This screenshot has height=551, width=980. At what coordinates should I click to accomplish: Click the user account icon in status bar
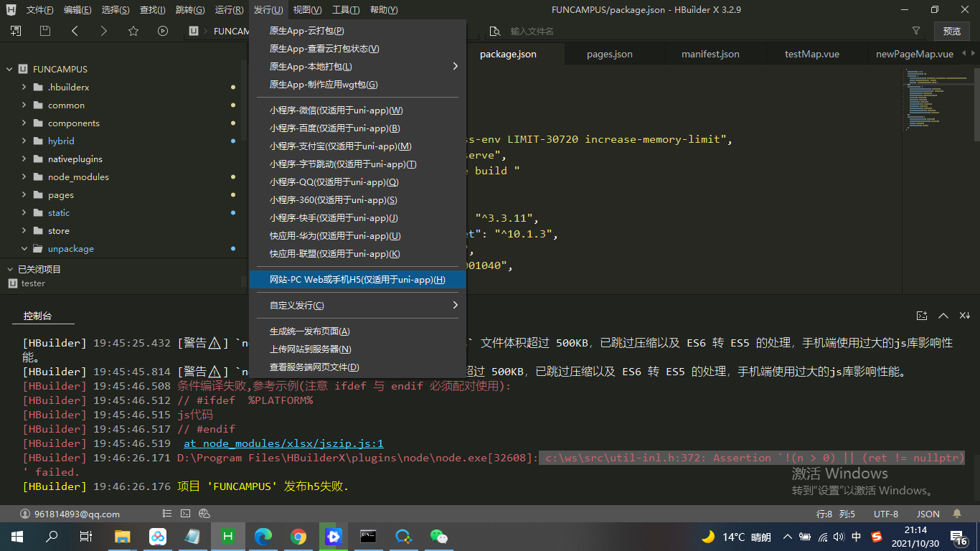coord(25,514)
